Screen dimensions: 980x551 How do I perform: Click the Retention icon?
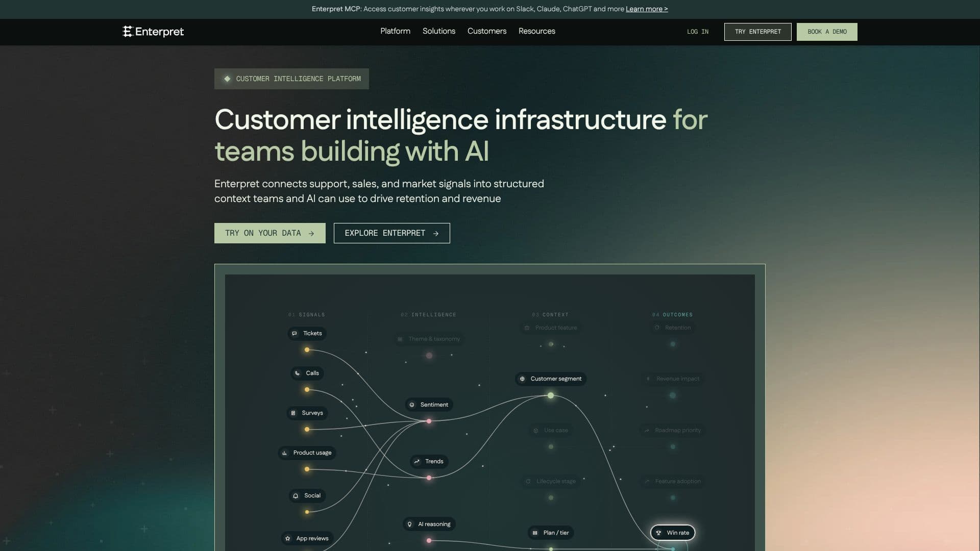pos(657,328)
